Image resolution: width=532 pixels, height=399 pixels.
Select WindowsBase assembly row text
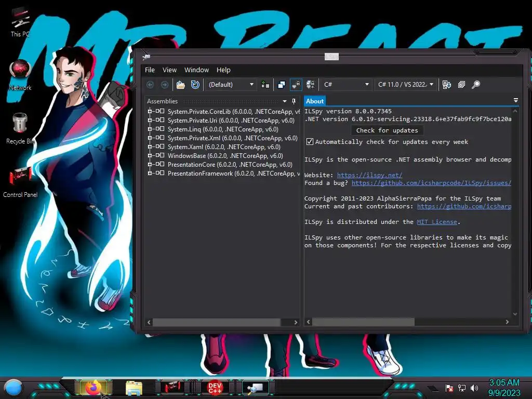click(225, 156)
